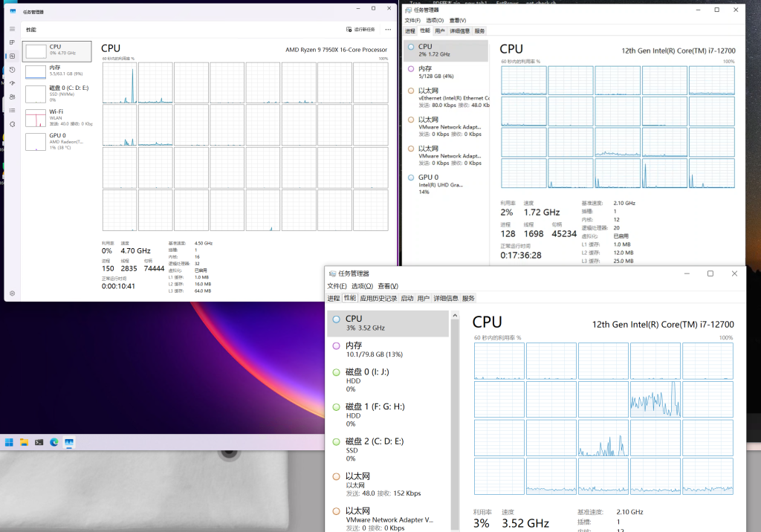761x532 pixels.
Task: Select 磁盘 0 (I: J:) HDD item
Action: tap(388, 380)
